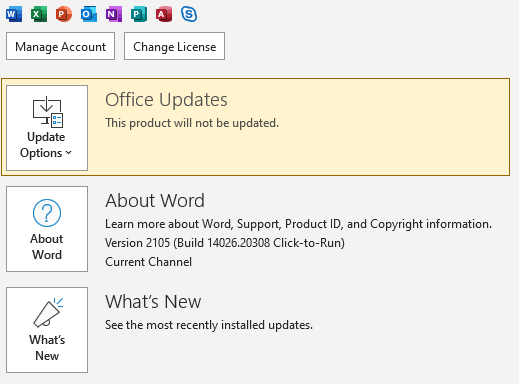Open the About Word button
This screenshot has width=519, height=384.
[47, 229]
